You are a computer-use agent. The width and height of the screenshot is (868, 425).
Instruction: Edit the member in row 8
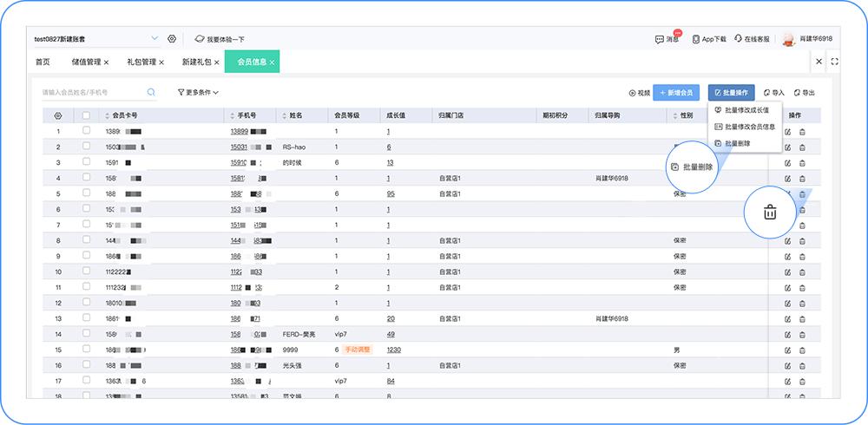coord(788,241)
